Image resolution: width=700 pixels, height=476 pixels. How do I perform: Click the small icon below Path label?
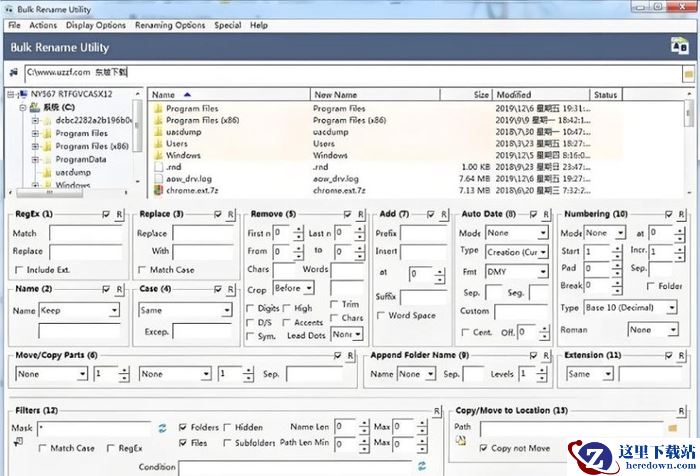(461, 440)
